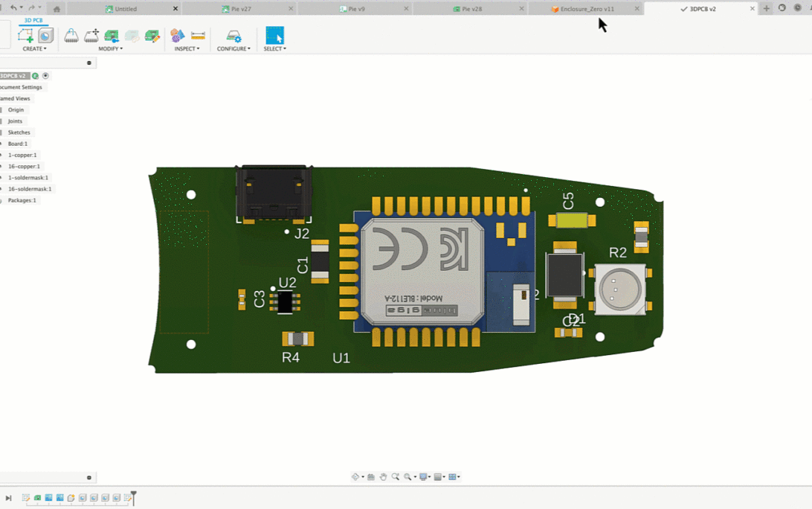Viewport: 812px width, 509px height.
Task: Select the Sketches folder in browser
Action: click(19, 132)
